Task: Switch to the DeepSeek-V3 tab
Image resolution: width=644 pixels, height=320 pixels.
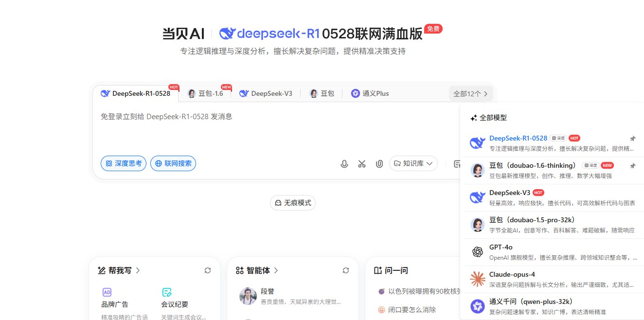Action: tap(266, 93)
